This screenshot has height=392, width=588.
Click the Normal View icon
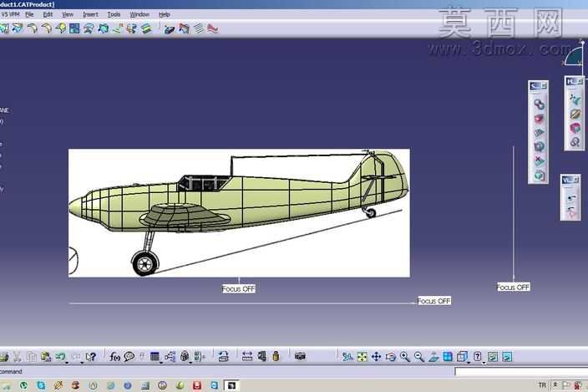(433, 356)
